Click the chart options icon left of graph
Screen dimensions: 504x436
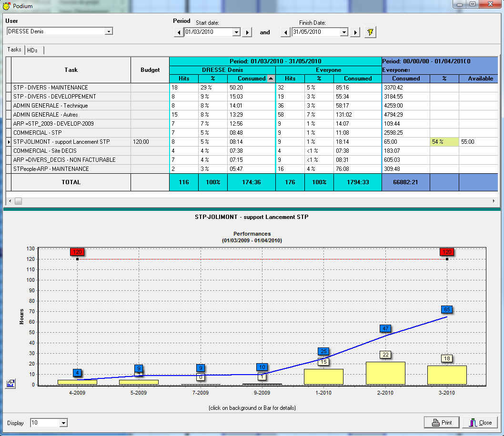click(10, 384)
